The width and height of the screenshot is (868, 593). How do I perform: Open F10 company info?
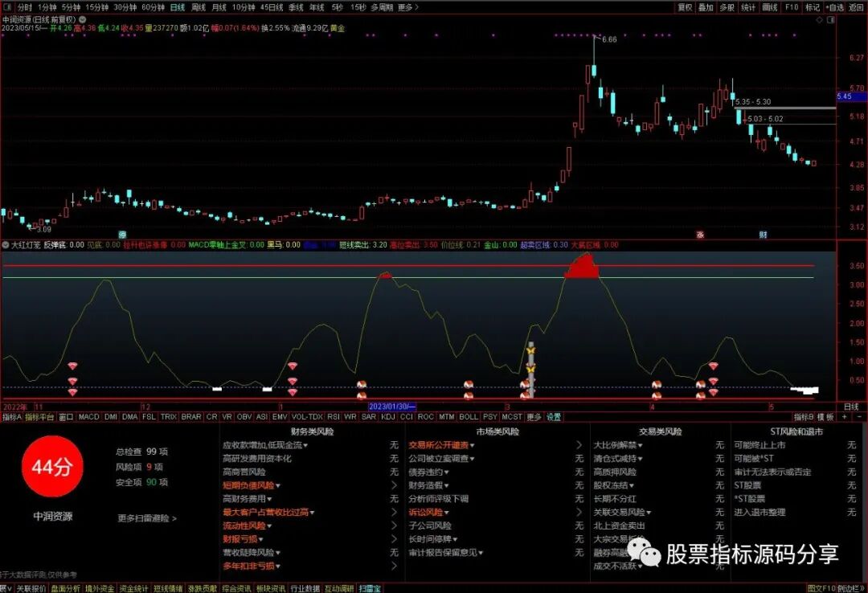pos(792,7)
